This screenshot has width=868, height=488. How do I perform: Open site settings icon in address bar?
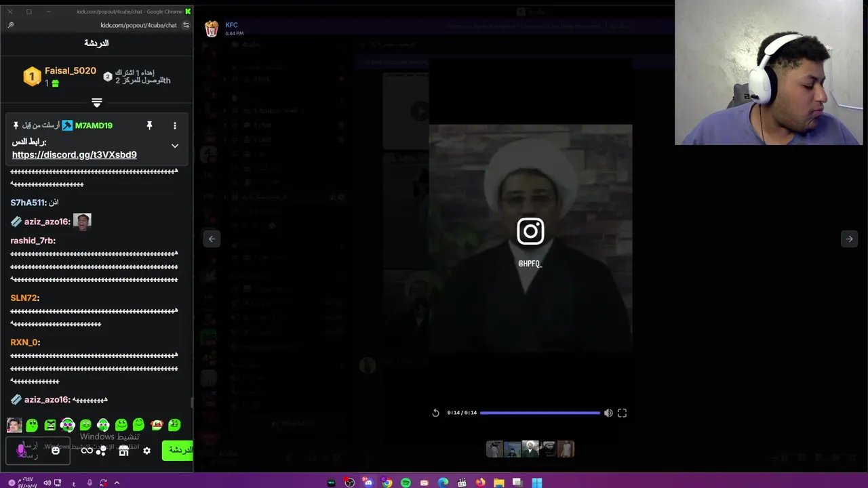pyautogui.click(x=186, y=25)
